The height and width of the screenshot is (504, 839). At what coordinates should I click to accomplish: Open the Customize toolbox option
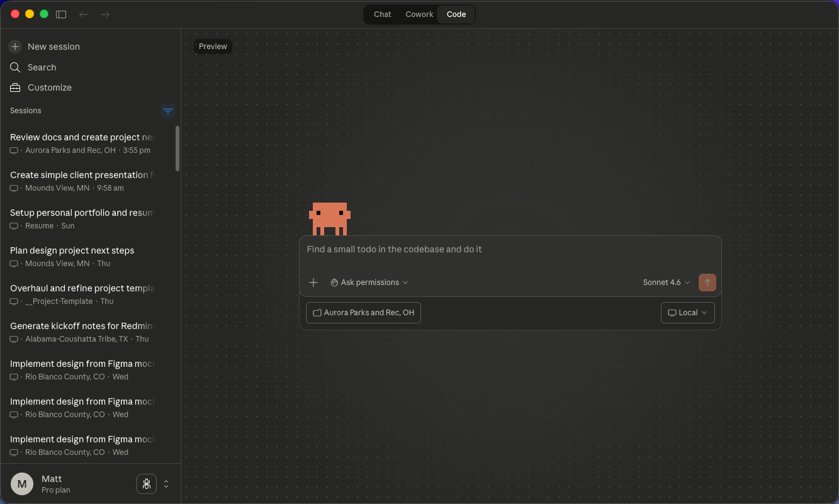tap(49, 87)
